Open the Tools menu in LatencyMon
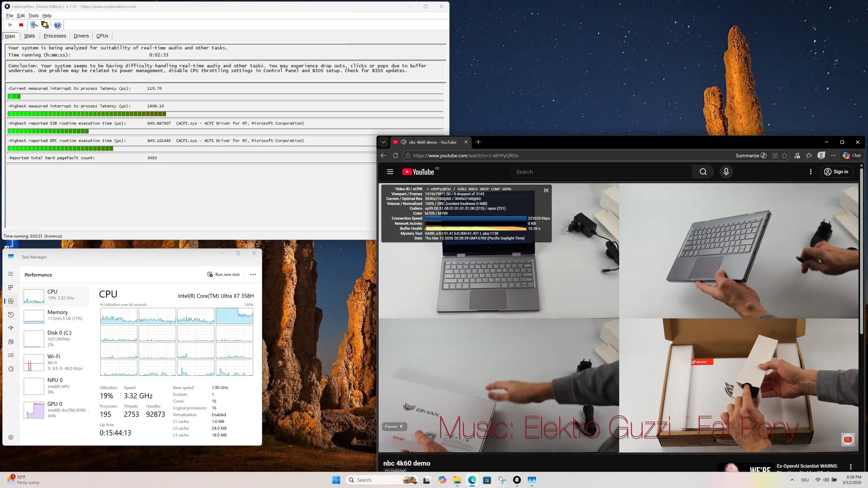868x488 pixels. pyautogui.click(x=33, y=16)
